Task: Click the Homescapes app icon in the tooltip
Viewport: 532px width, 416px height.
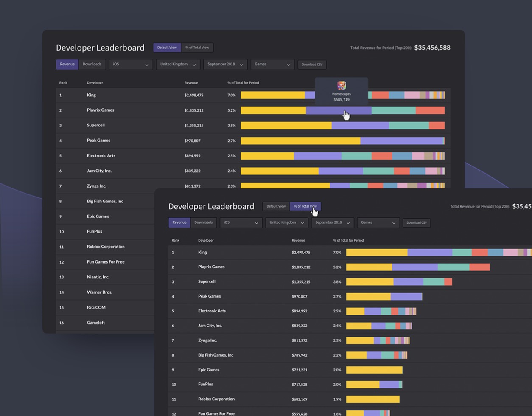Action: pyautogui.click(x=342, y=85)
